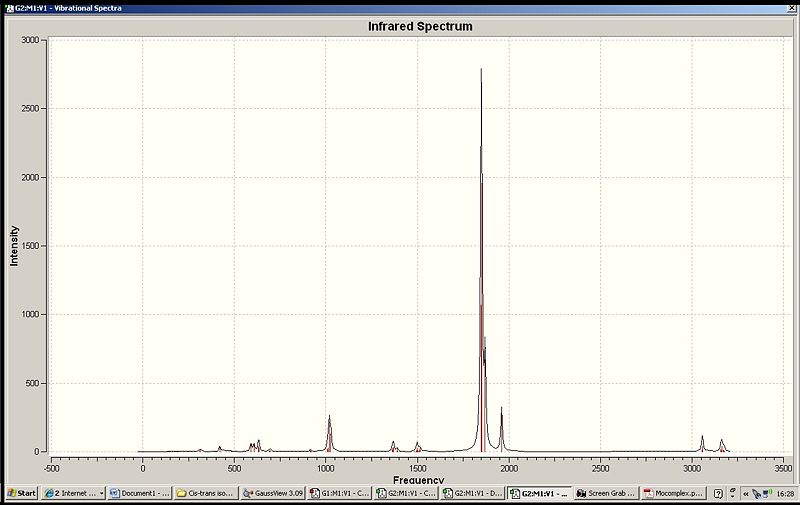Viewport: 800px width, 505px height.
Task: Click the network tray icon beside the clock
Action: click(768, 493)
